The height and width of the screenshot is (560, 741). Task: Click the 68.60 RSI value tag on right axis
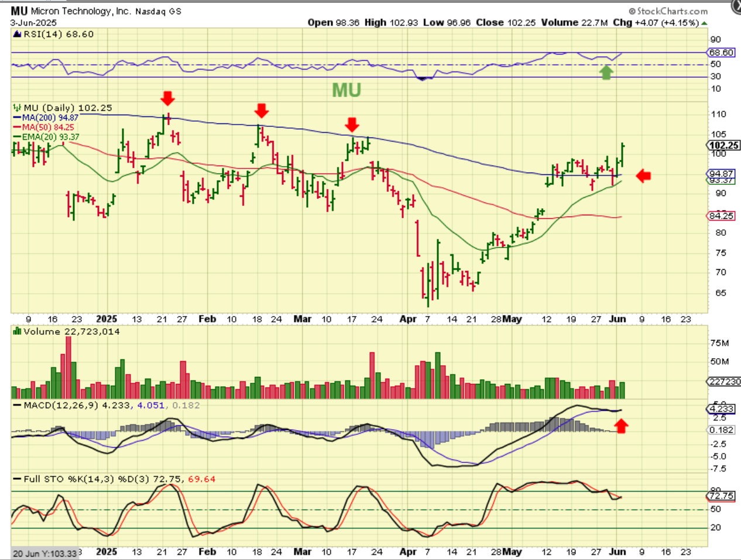pyautogui.click(x=721, y=53)
